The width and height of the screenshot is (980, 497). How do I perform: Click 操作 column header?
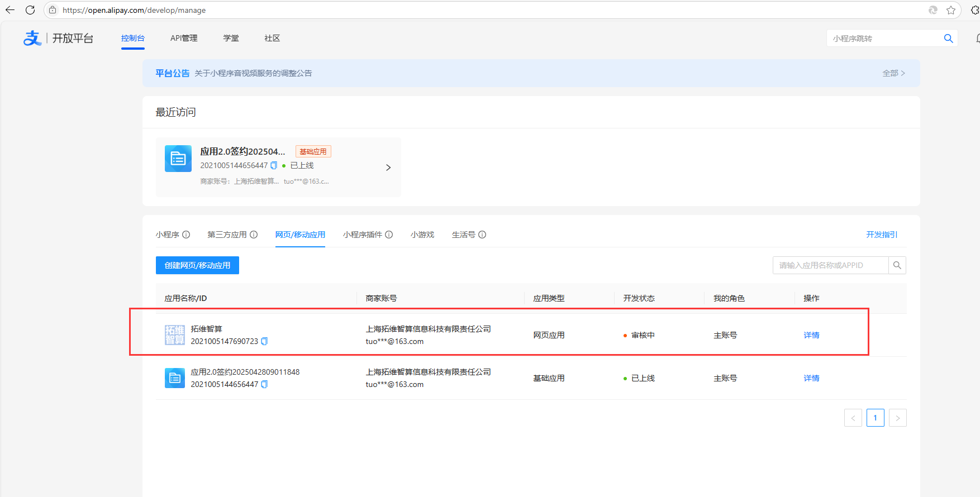[x=811, y=298]
